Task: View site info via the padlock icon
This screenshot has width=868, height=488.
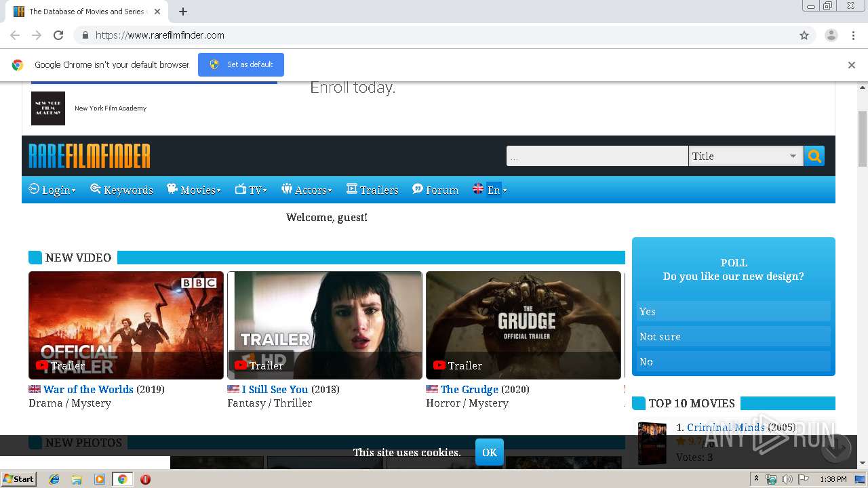Action: click(85, 35)
